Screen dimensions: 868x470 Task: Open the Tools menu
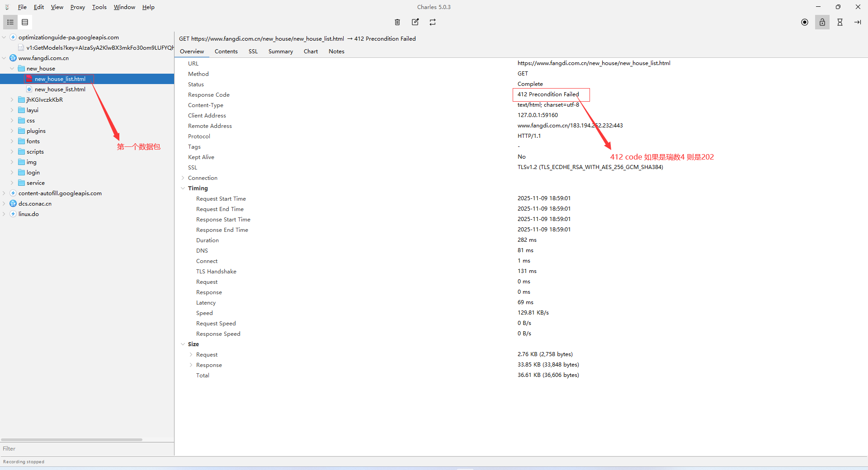(x=99, y=7)
